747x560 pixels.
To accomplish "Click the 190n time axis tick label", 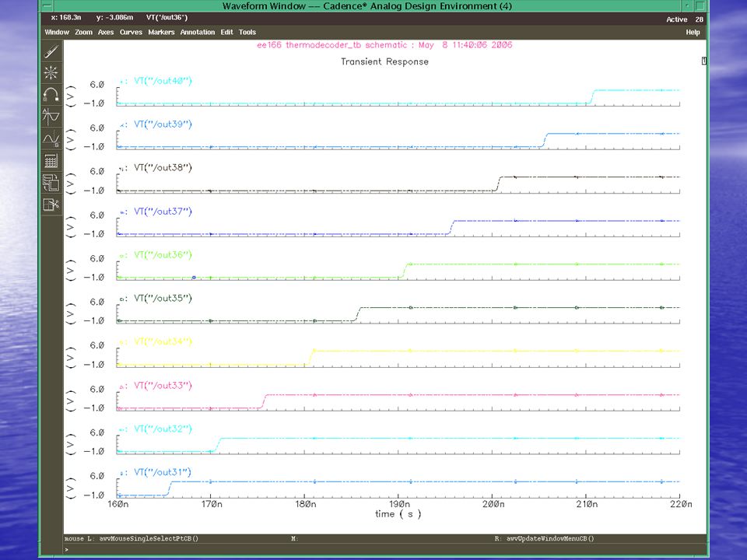I will pos(399,504).
